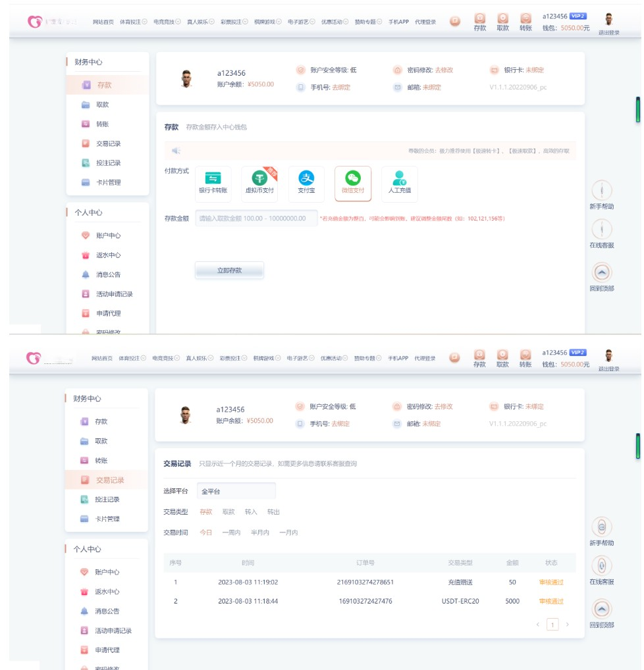Filter transactions by 一月内
This screenshot has height=670, width=644.
(x=288, y=532)
